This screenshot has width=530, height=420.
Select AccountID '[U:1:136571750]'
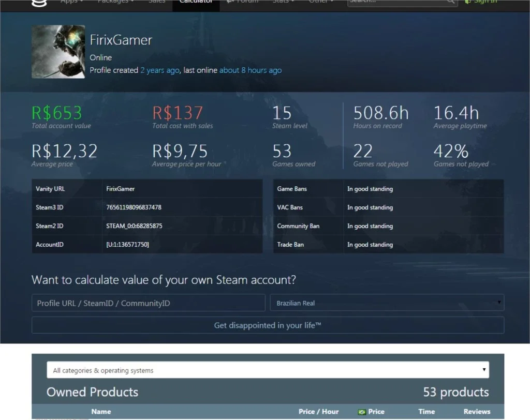click(x=127, y=245)
